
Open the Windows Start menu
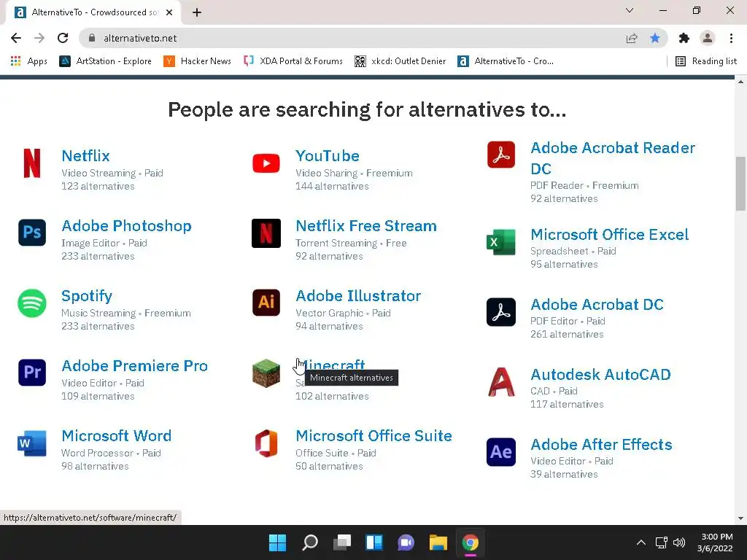click(x=277, y=542)
